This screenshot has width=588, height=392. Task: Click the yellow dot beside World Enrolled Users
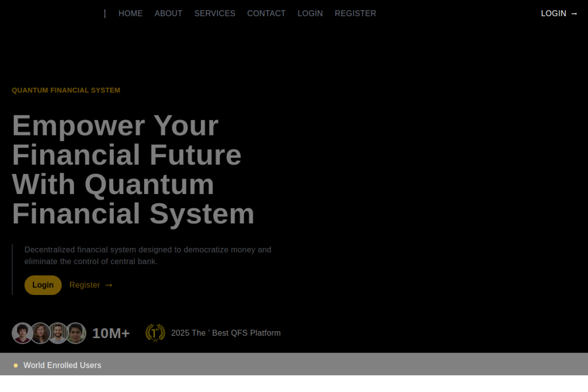(x=16, y=366)
